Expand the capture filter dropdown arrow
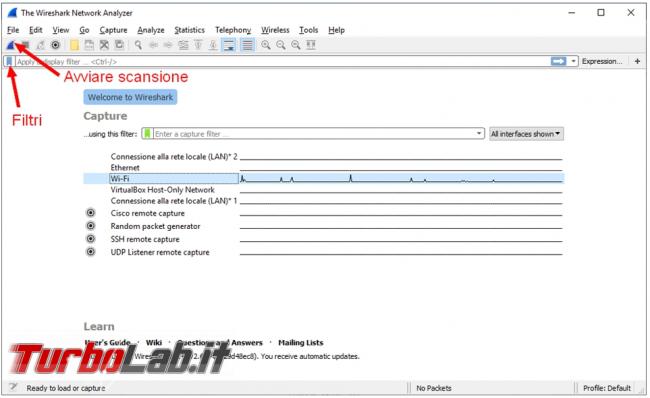Image resolution: width=650 pixels, height=398 pixels. pyautogui.click(x=479, y=133)
